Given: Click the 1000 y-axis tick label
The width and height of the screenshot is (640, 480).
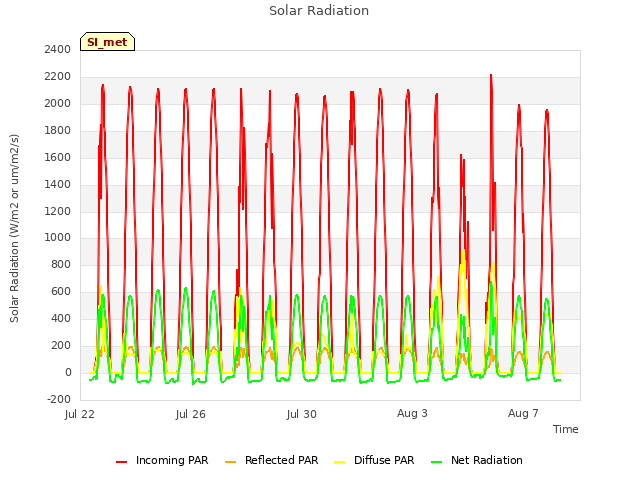Looking at the screenshot, I should 58,238.
